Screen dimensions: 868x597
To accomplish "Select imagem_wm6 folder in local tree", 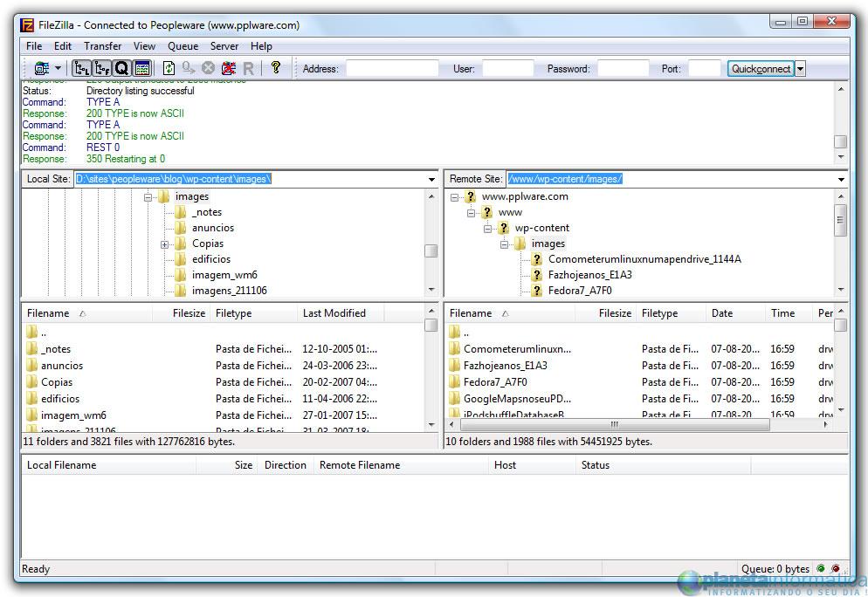I will tap(224, 274).
